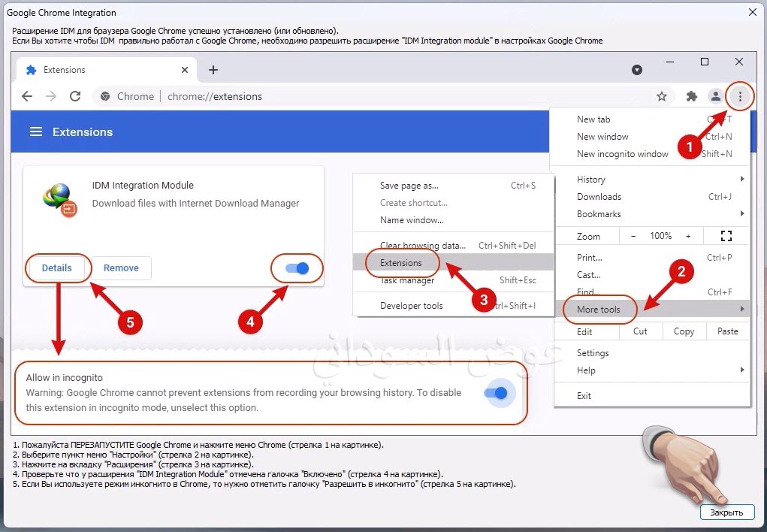Click the back navigation arrow

(27, 96)
